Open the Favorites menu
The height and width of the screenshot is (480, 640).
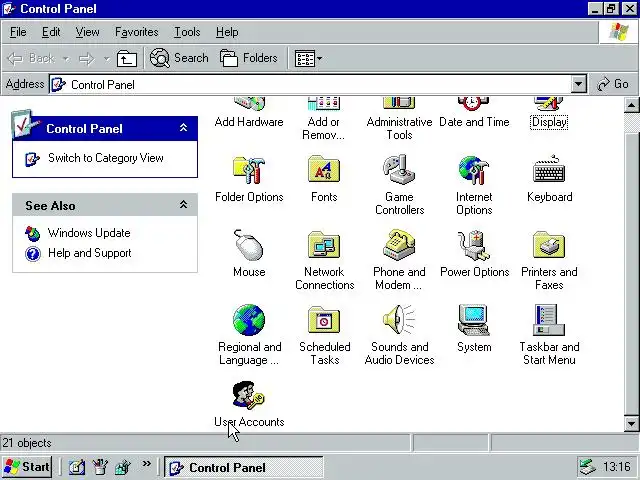coord(137,32)
